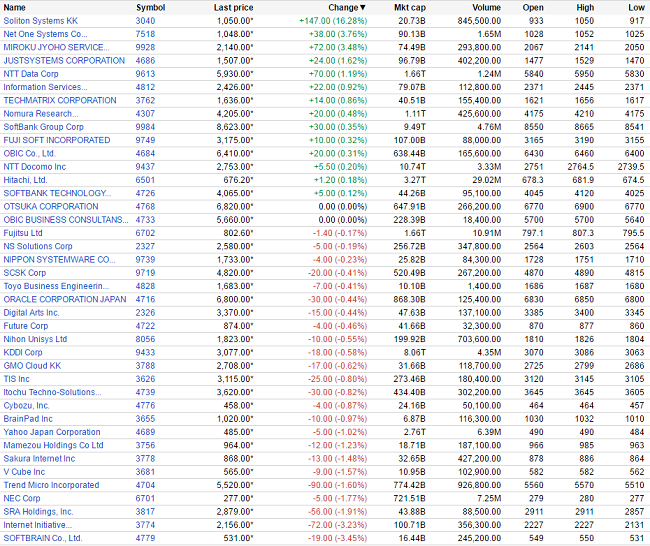Sort by Symbol column header
The width and height of the screenshot is (650, 546).
(x=150, y=7)
